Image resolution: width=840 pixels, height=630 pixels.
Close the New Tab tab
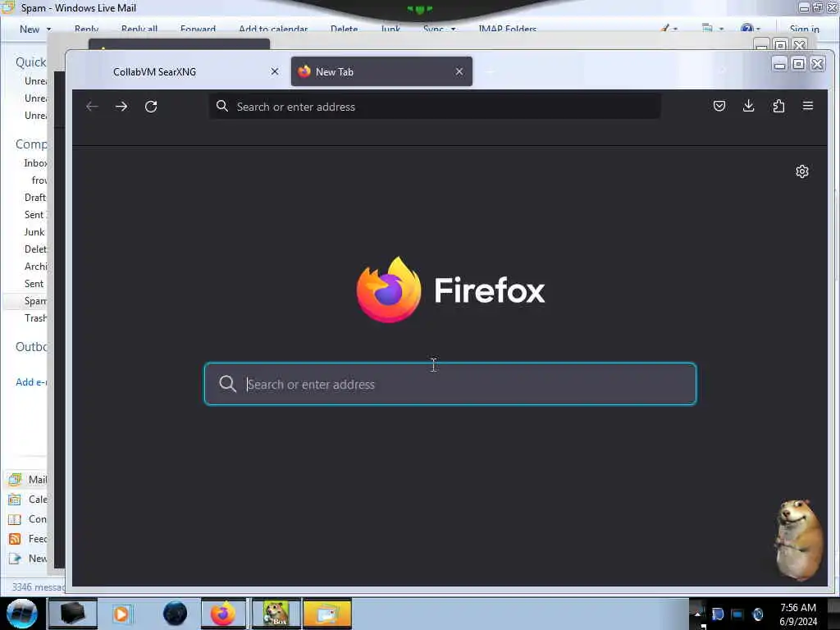[x=459, y=71]
